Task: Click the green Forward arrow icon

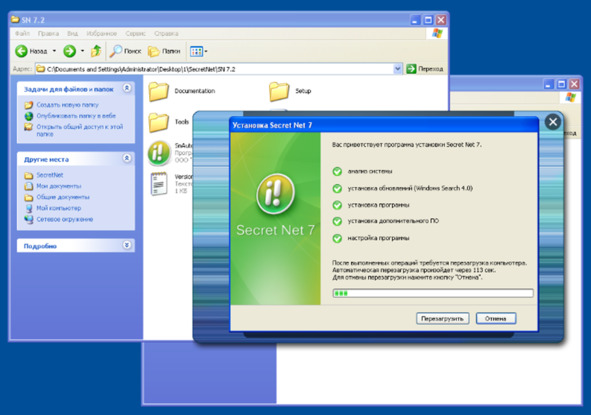Action: (x=69, y=51)
